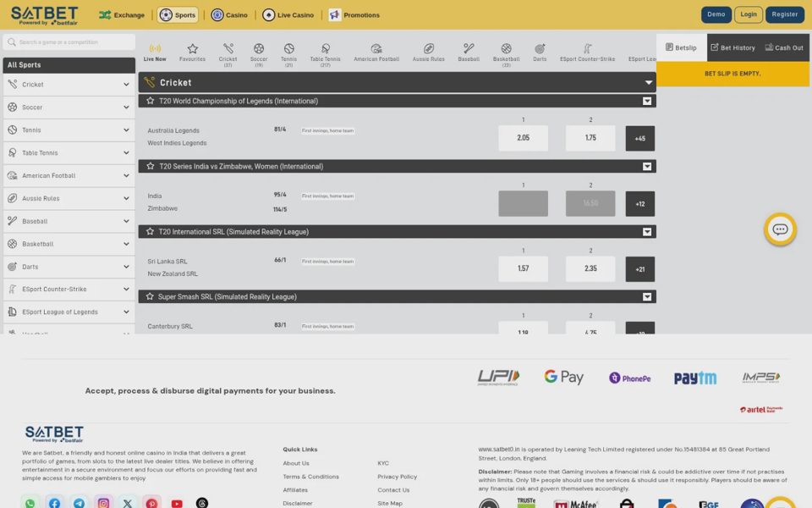This screenshot has height=508, width=812.
Task: Favourite T20 International SRL league star
Action: (x=151, y=231)
